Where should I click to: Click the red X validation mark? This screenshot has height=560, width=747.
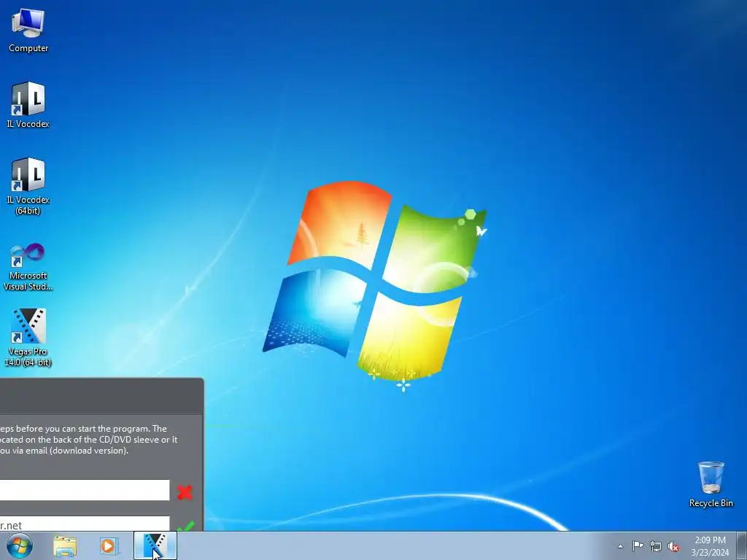coord(185,492)
